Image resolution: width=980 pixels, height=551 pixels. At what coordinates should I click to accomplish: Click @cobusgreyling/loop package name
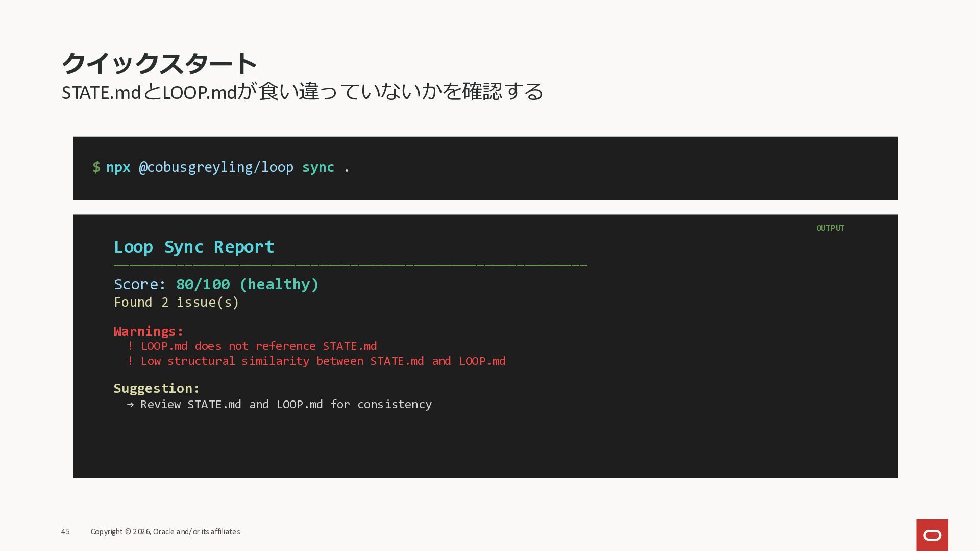(216, 167)
